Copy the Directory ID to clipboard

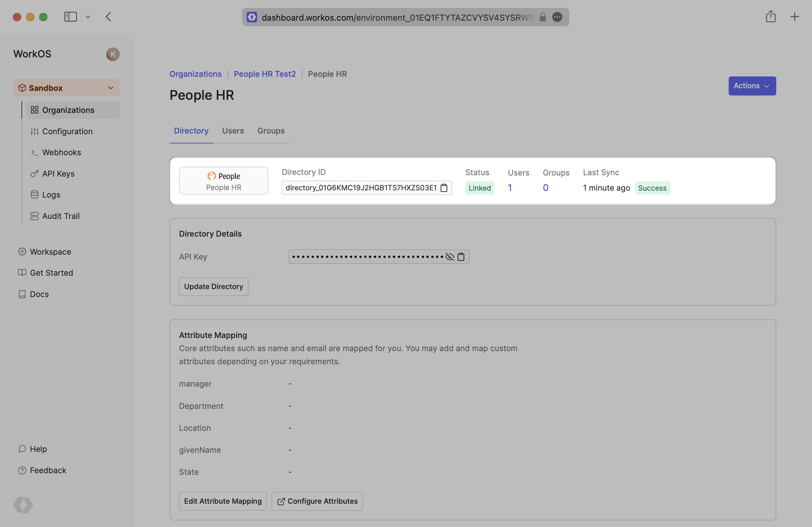point(444,188)
